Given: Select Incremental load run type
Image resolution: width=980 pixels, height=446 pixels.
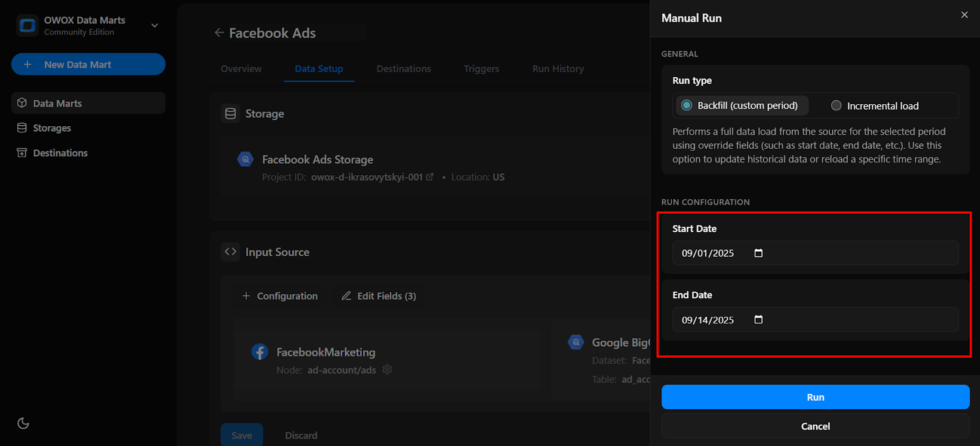Looking at the screenshot, I should point(875,105).
